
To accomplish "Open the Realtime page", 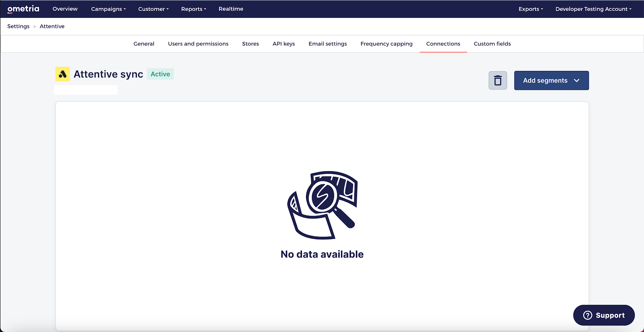I will [x=231, y=9].
